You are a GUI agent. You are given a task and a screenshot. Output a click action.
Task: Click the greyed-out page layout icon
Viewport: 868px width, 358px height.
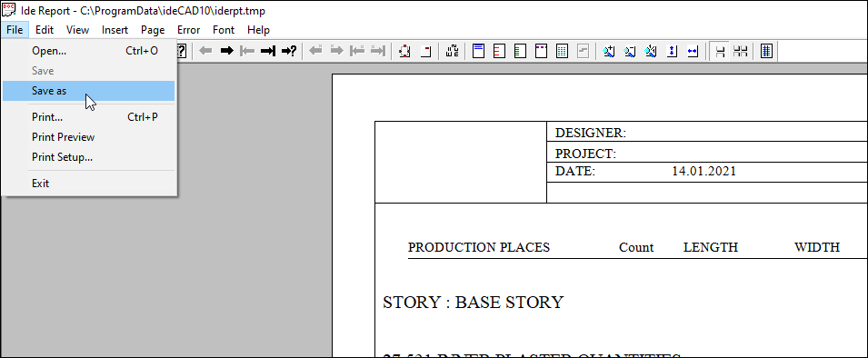pyautogui.click(x=583, y=52)
